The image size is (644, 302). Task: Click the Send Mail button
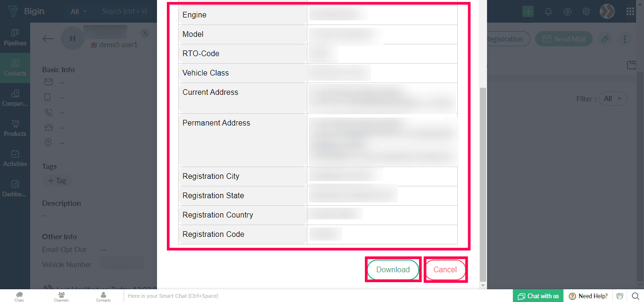(x=564, y=39)
